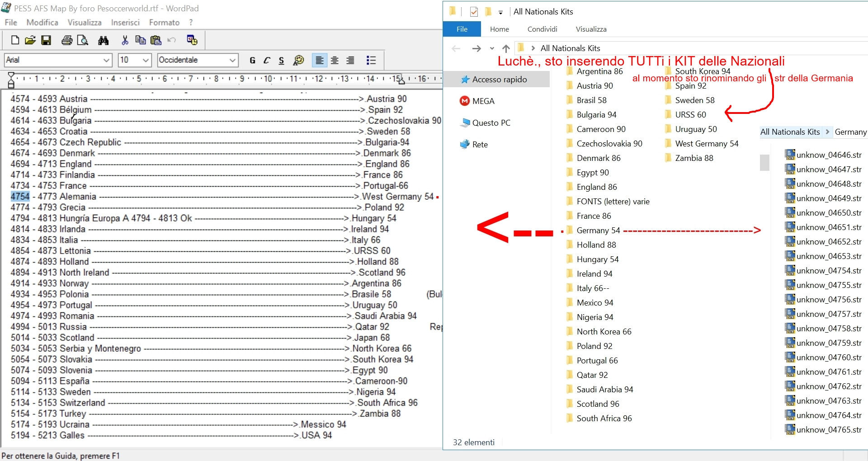Viewport: 868px width, 461px height.
Task: Set right text alignment
Action: pos(350,60)
